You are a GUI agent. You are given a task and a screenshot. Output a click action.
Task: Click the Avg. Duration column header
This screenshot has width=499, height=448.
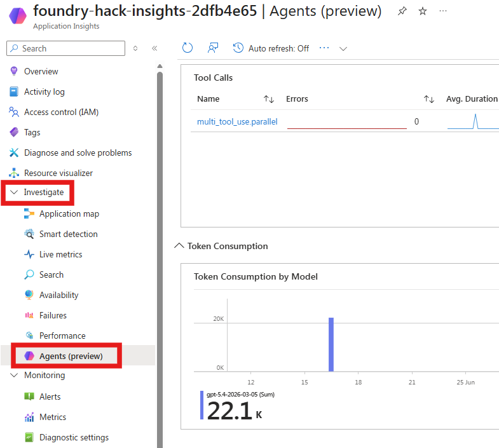472,98
